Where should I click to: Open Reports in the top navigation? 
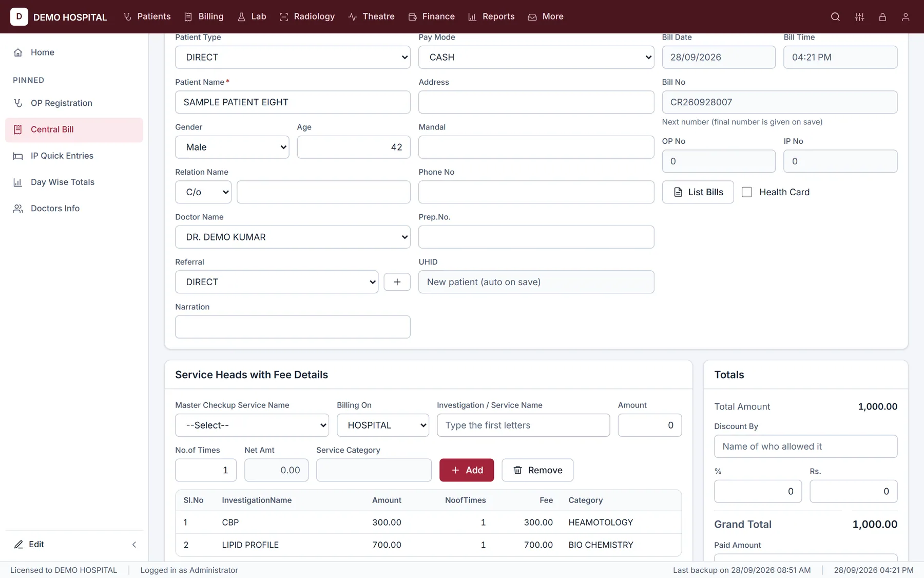491,16
